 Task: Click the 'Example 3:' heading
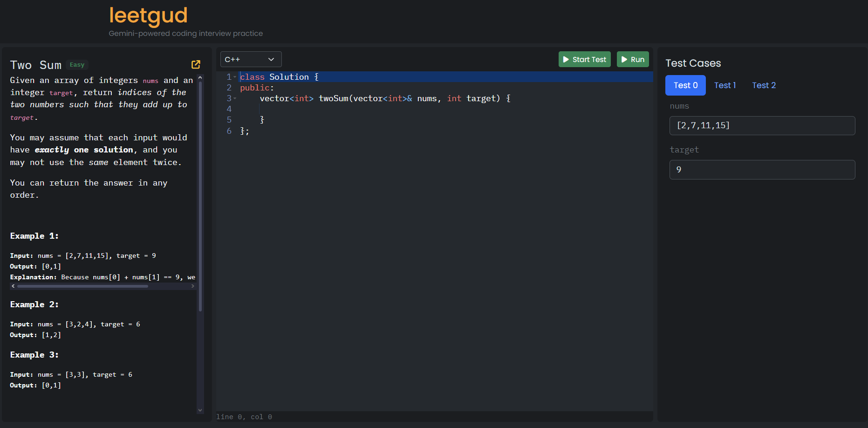[34, 355]
